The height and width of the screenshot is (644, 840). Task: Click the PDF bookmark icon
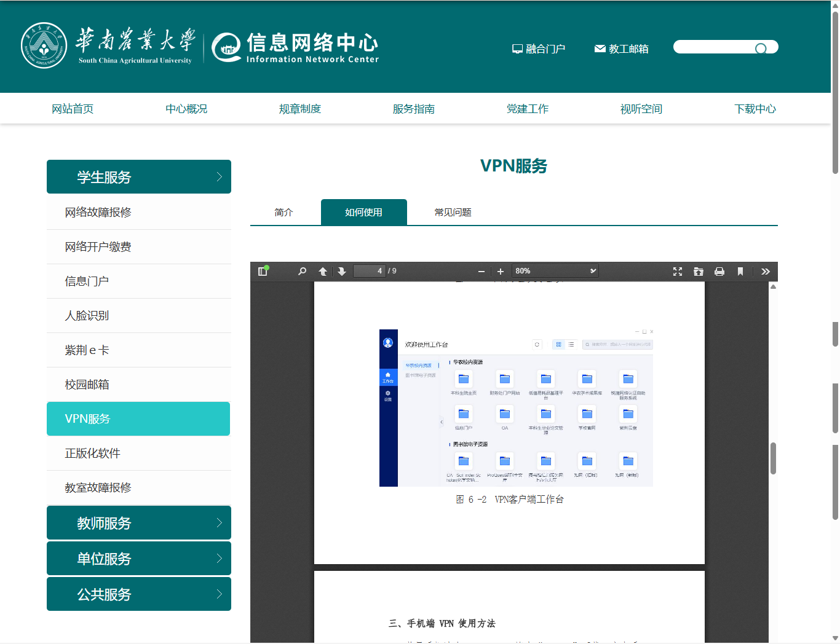point(740,272)
